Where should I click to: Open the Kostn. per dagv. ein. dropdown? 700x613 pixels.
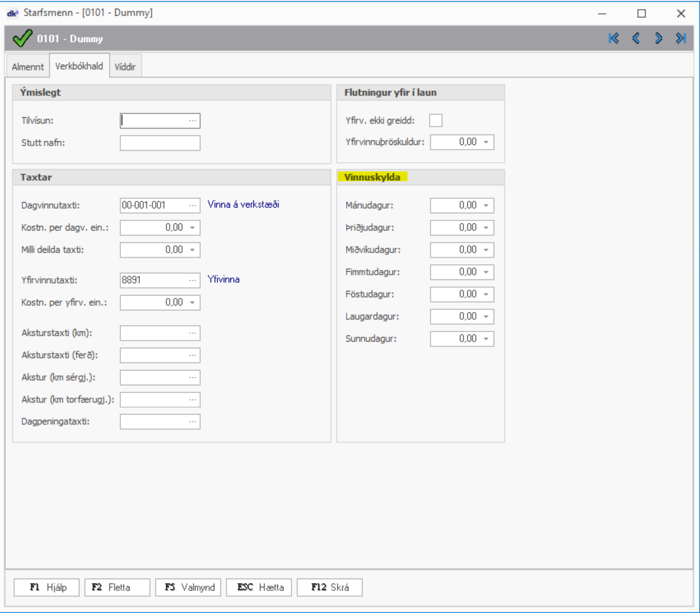[x=192, y=228]
